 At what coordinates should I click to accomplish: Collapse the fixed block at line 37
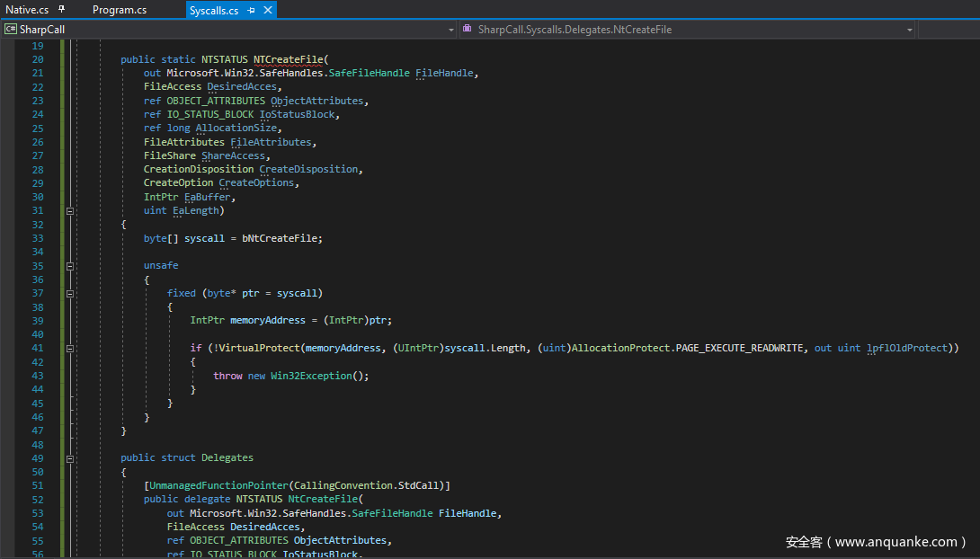click(x=70, y=293)
